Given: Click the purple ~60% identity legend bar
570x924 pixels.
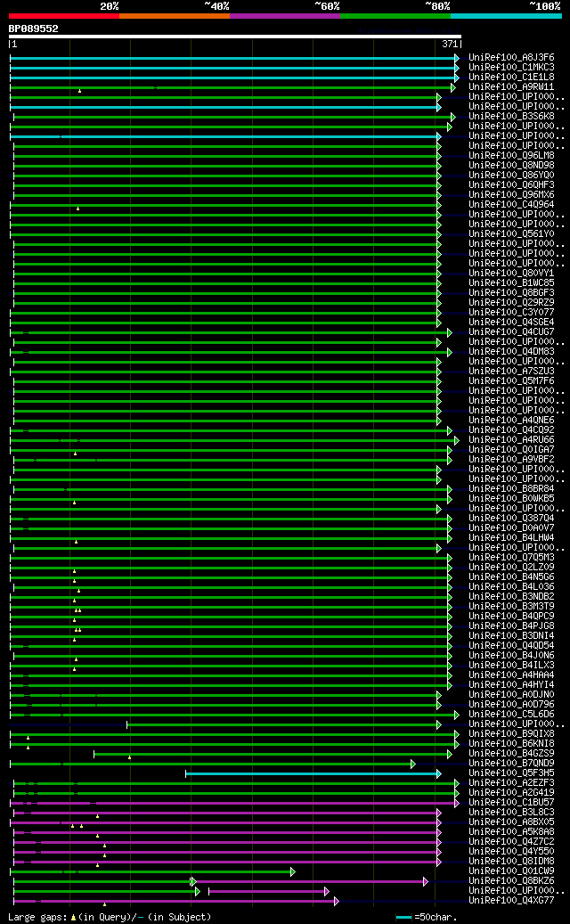Looking at the screenshot, I should pos(285,16).
